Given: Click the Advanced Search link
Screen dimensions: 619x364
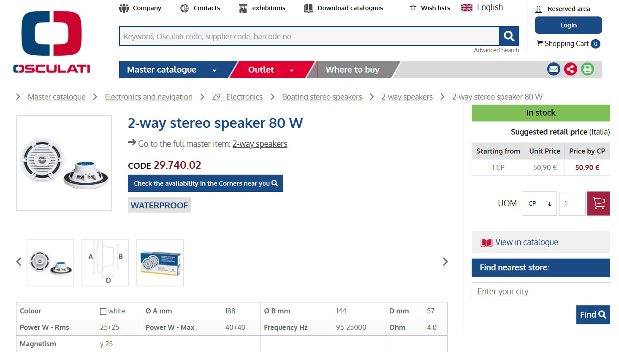Looking at the screenshot, I should [x=497, y=50].
